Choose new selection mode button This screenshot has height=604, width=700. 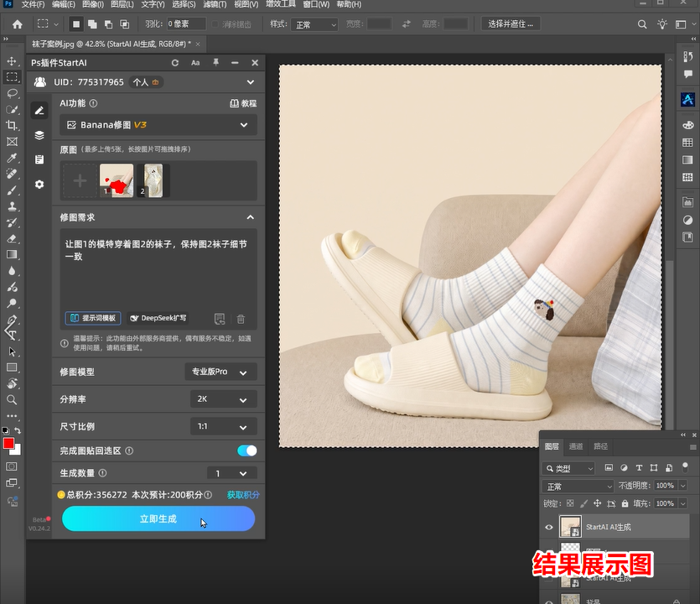76,24
